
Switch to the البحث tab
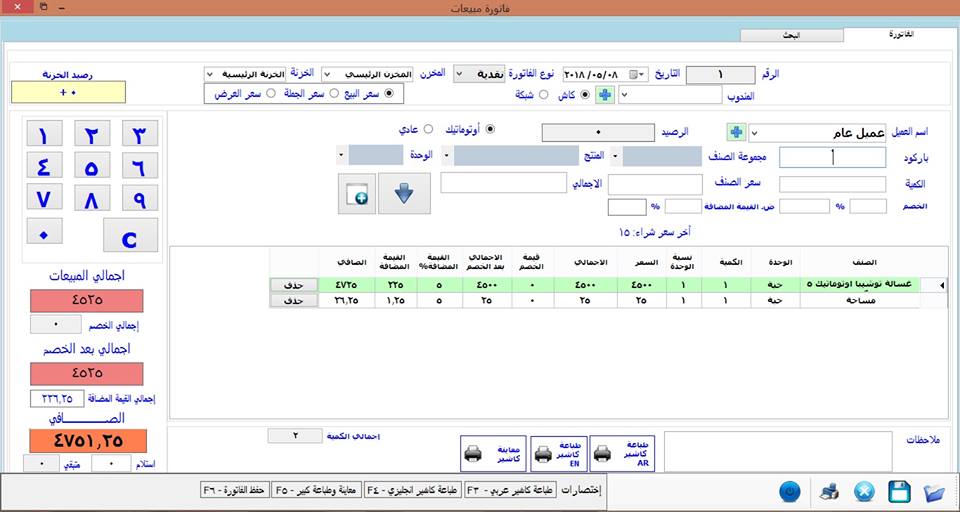(791, 36)
